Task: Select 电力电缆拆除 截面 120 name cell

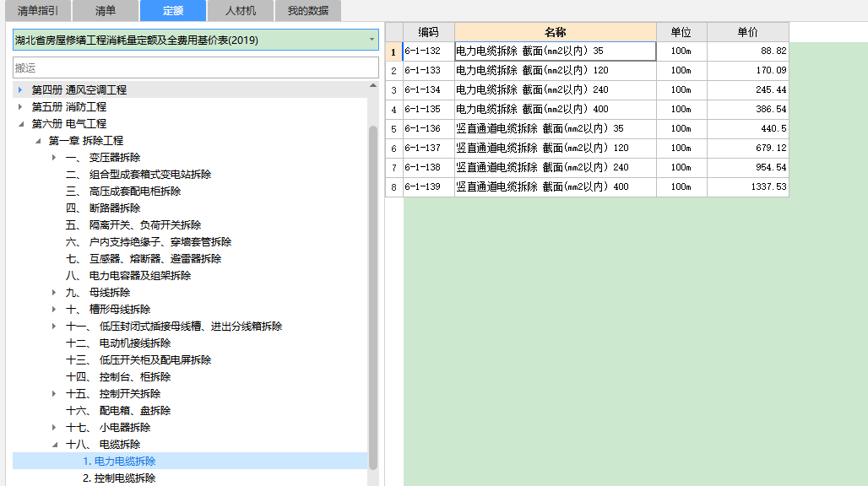Action: 556,71
